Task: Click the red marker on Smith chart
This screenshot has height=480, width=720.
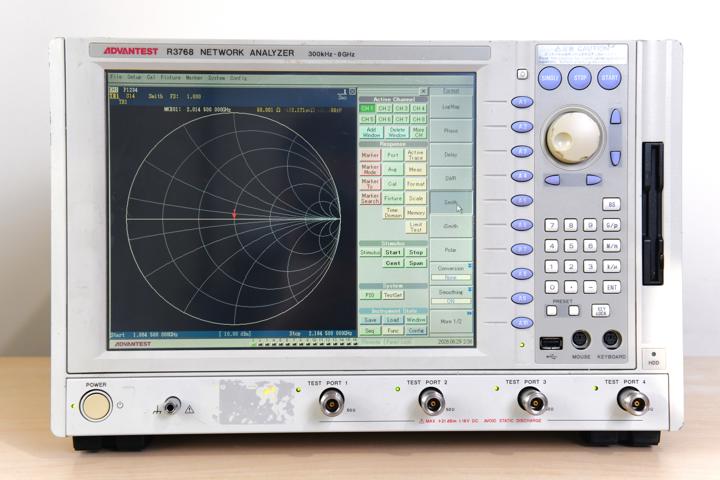Action: tap(234, 214)
